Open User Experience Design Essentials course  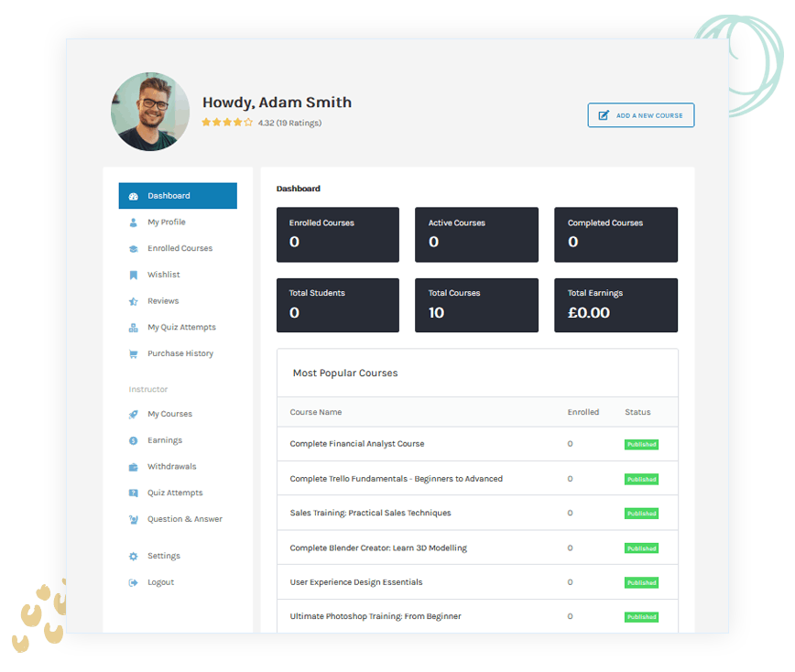tap(356, 582)
